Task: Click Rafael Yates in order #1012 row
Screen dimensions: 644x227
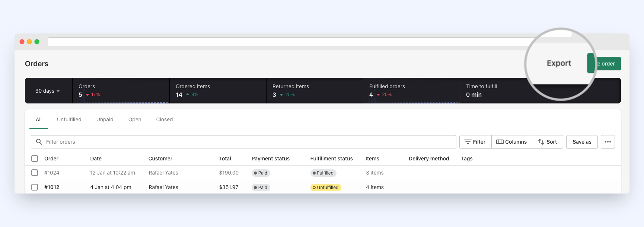Action: coord(163,187)
